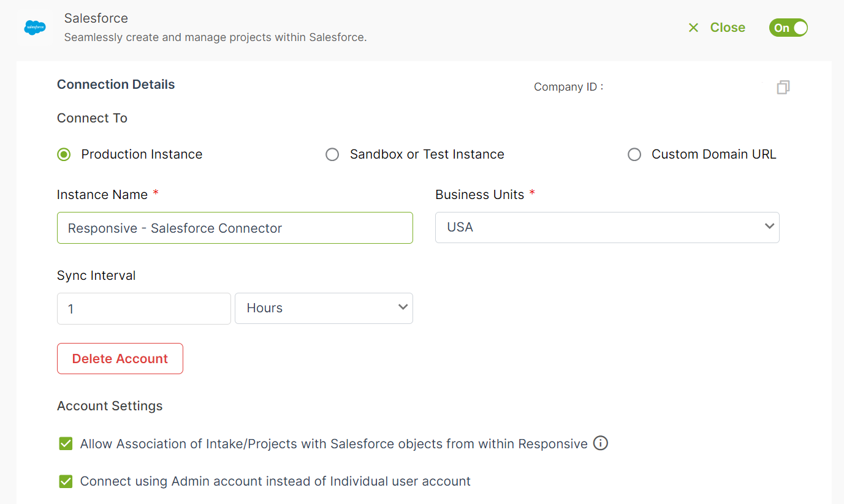The height and width of the screenshot is (504, 844).
Task: Toggle the Salesforce integration On switch
Action: point(788,28)
